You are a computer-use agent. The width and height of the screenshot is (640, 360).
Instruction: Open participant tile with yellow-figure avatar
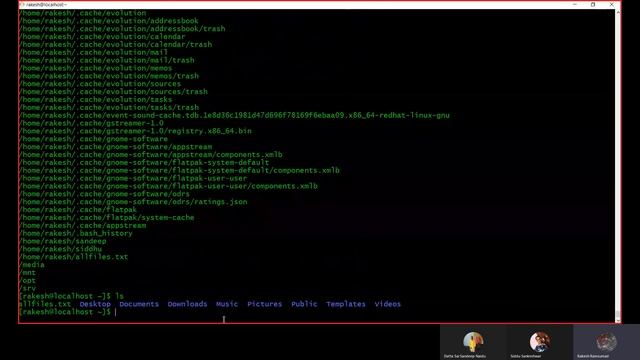(473, 342)
